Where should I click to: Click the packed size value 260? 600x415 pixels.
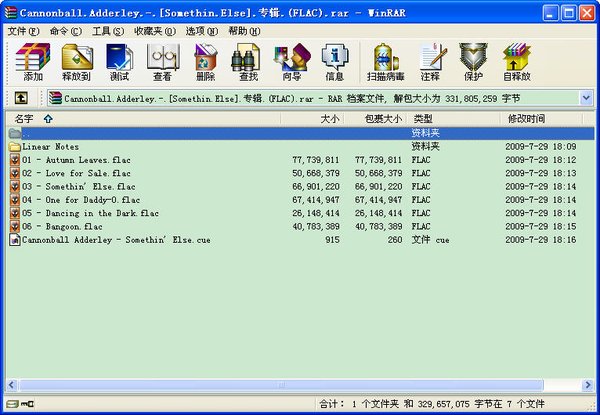395,240
